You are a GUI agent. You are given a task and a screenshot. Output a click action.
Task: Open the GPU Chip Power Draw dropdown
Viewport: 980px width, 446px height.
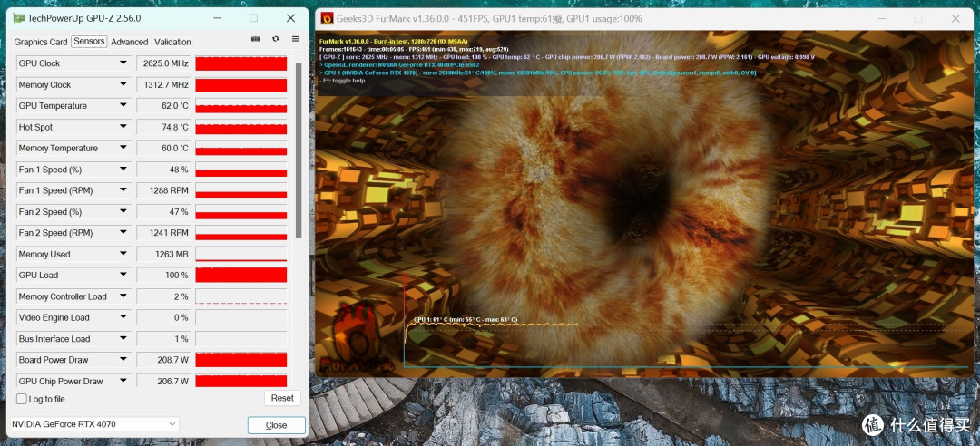coord(123,381)
